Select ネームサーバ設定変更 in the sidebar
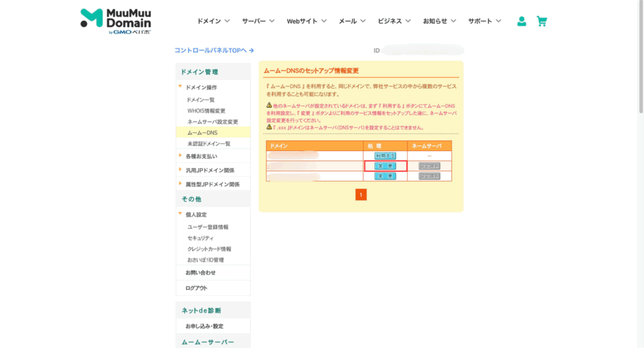The image size is (644, 350). click(213, 121)
